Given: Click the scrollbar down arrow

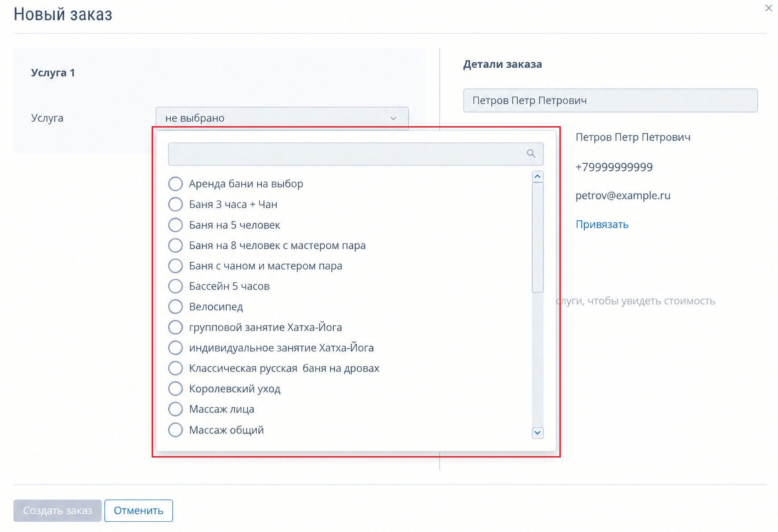Looking at the screenshot, I should (538, 433).
